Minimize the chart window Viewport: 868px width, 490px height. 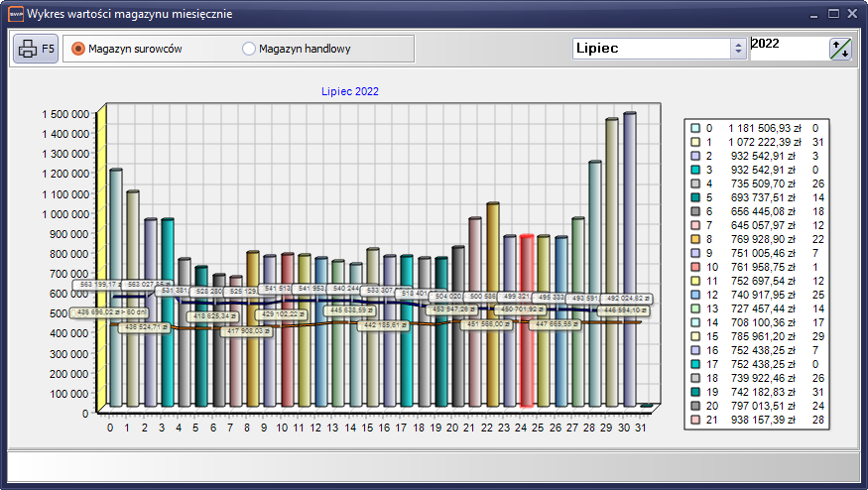(x=814, y=14)
